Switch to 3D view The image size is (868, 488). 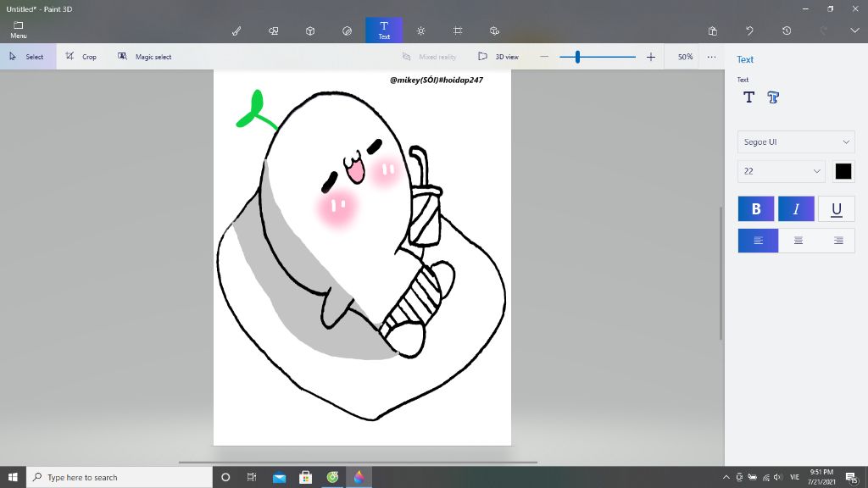tap(498, 57)
